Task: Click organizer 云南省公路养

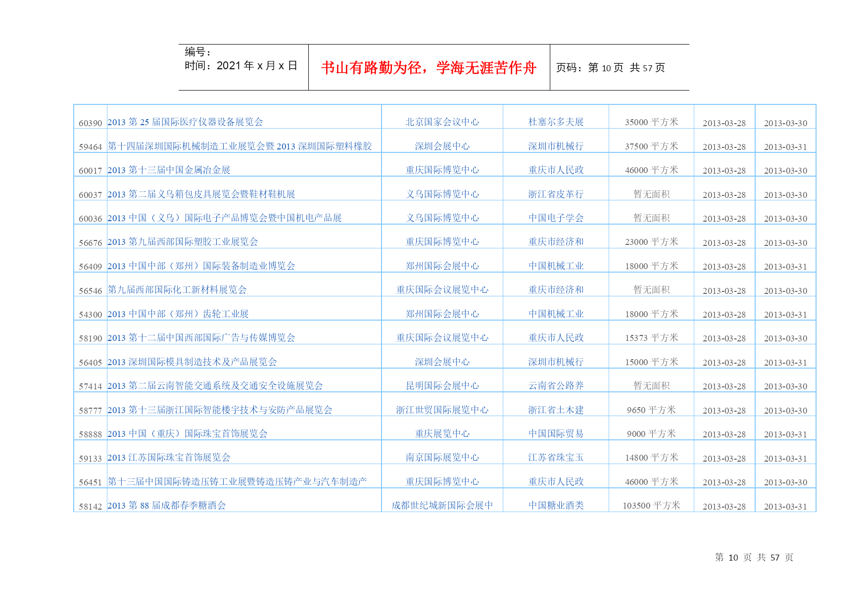Action: pos(556,386)
